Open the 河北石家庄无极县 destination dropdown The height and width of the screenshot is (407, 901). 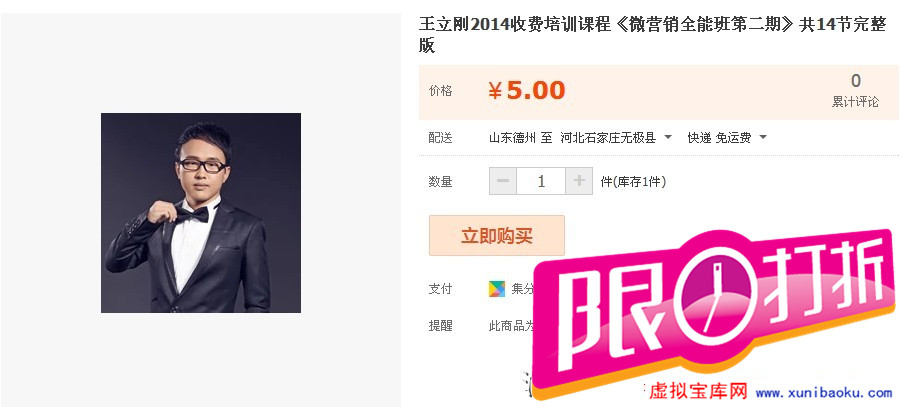coord(616,138)
